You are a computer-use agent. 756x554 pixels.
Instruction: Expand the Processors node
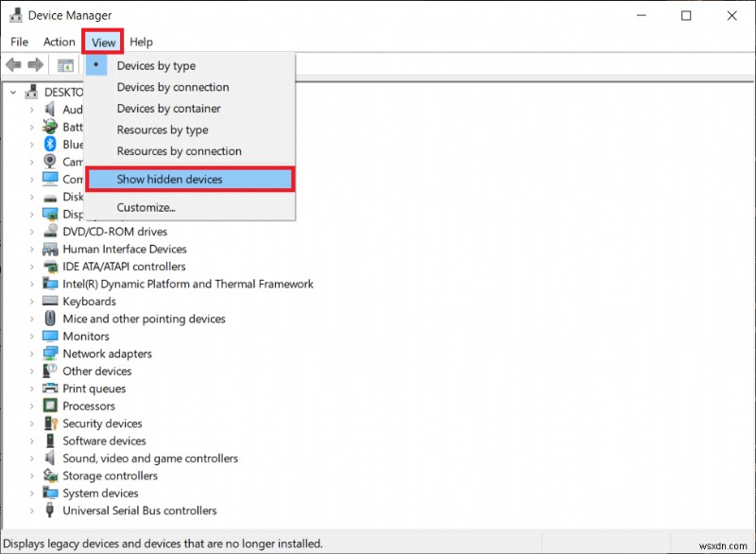[x=32, y=406]
